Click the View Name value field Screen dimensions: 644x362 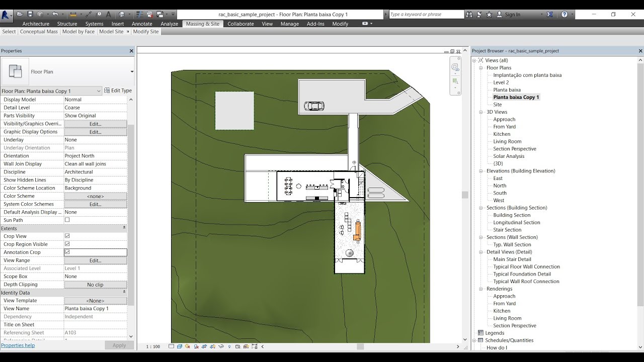coord(96,309)
